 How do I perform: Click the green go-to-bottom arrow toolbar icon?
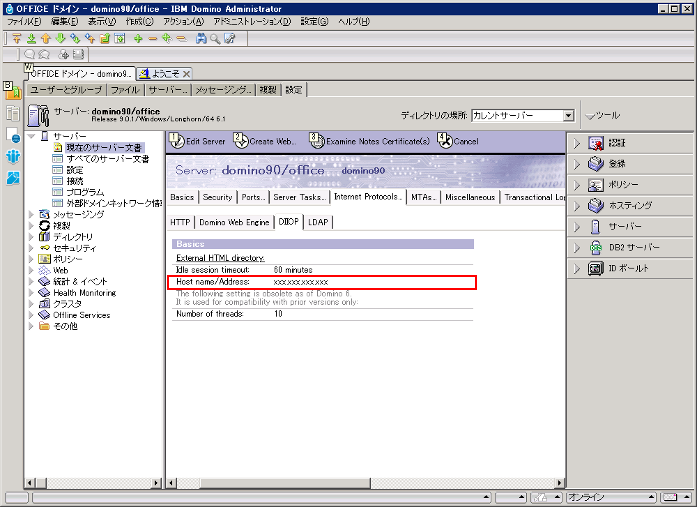click(31, 39)
